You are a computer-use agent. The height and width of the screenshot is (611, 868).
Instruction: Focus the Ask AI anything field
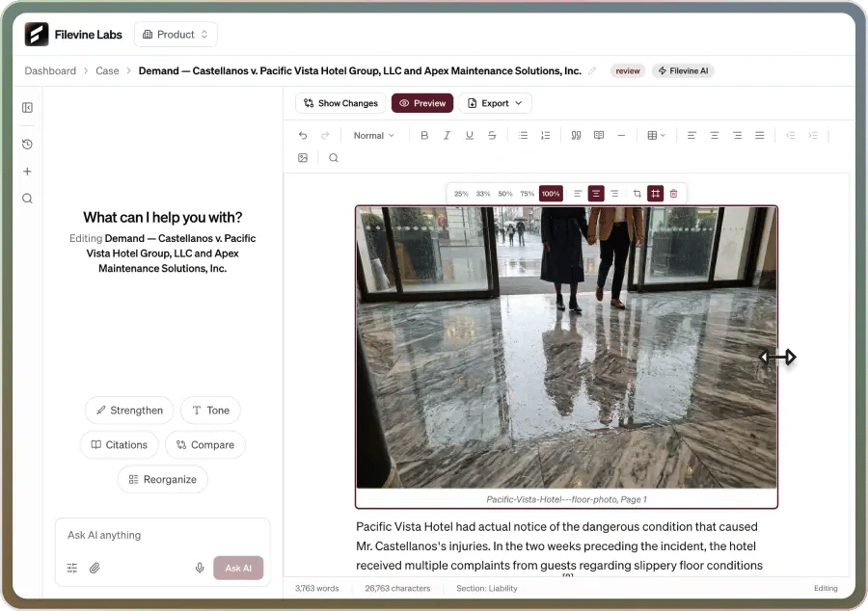pyautogui.click(x=162, y=535)
